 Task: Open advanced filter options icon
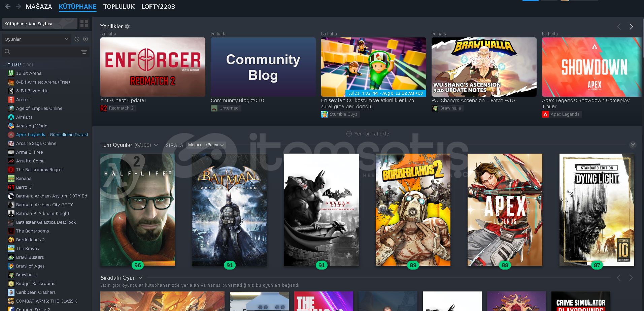pos(84,52)
